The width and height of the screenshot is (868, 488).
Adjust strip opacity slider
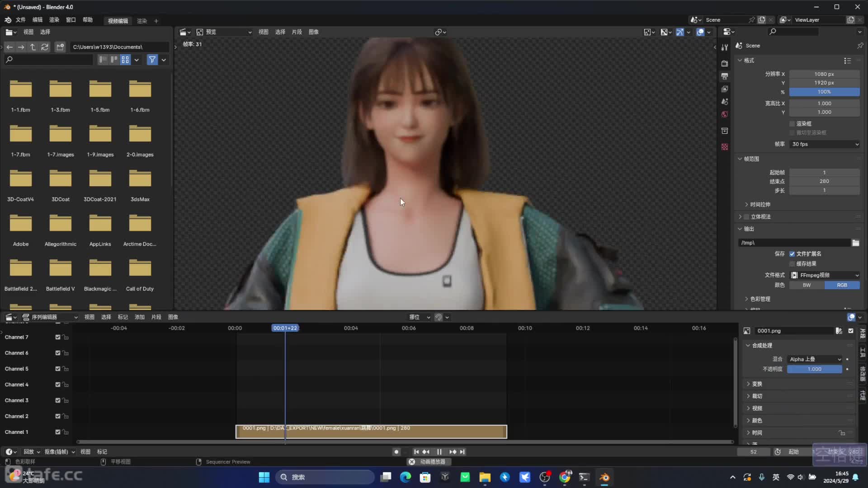click(x=815, y=369)
